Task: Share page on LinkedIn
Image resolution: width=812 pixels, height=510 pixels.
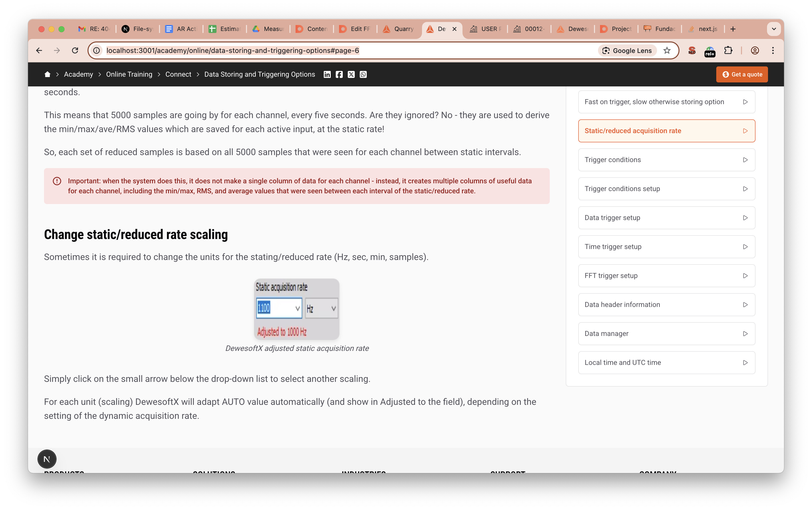Action: click(327, 74)
